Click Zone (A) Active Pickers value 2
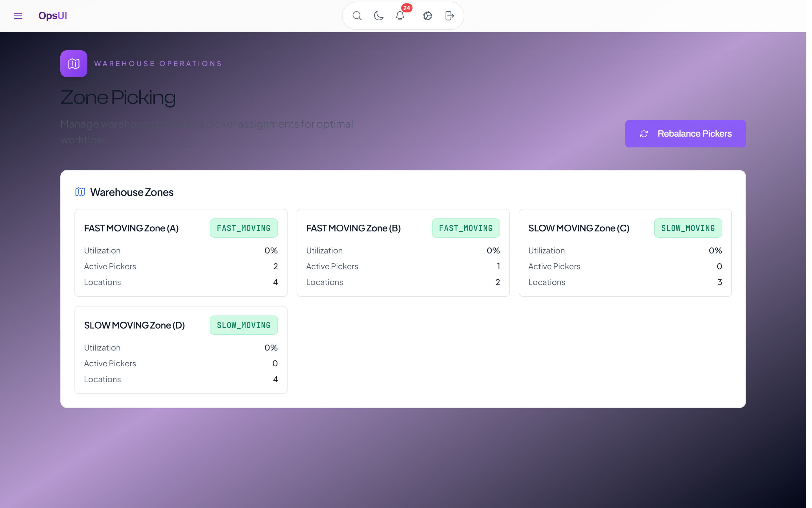Viewport: 812px width, 508px height. 275,266
